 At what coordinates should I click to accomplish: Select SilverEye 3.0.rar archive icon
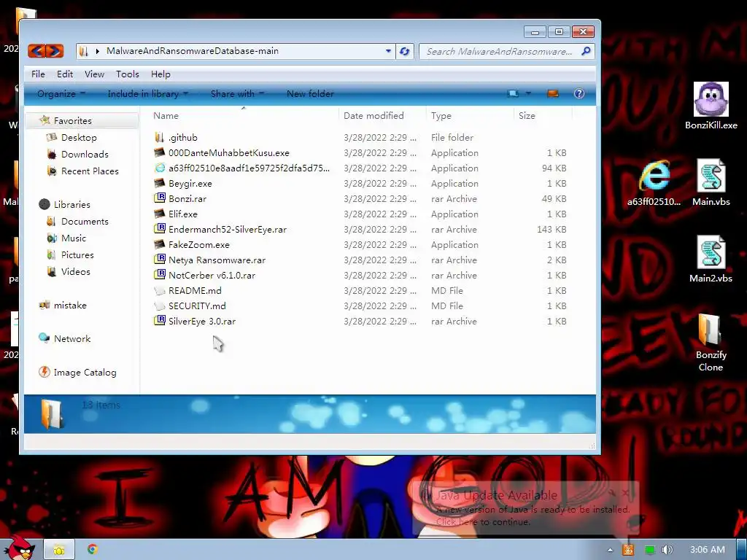[x=160, y=321]
